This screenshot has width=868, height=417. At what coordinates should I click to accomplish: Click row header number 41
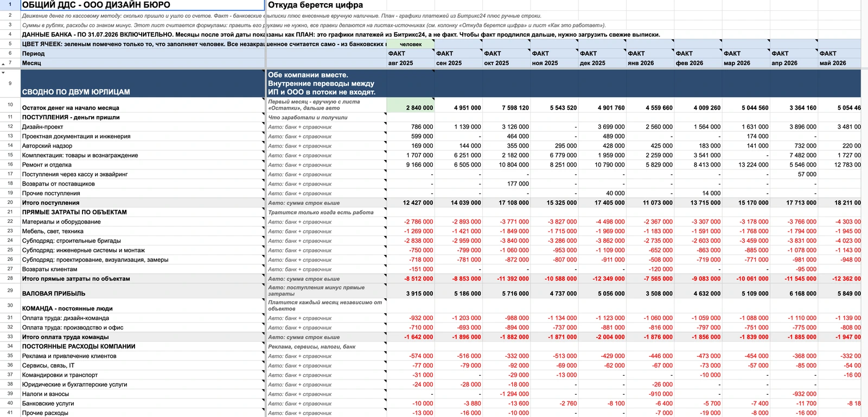[10, 413]
